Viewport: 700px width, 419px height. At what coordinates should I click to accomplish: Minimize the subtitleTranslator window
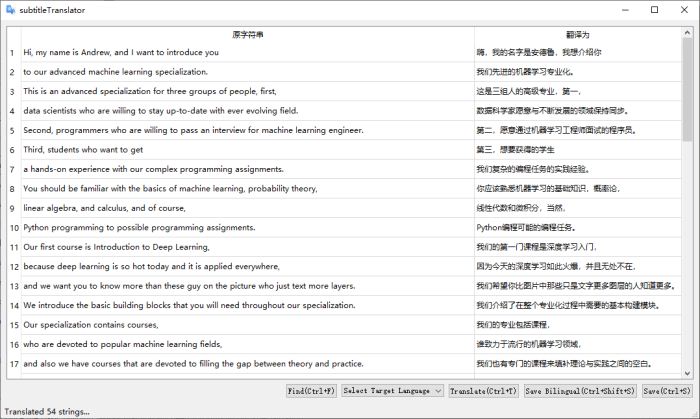(625, 10)
